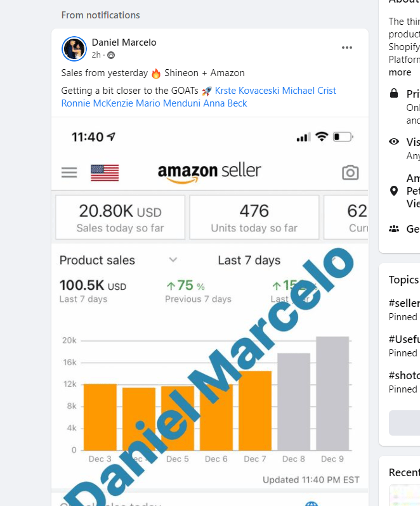Click the Private group lock icon
Screen dimensions: 420x506
394,94
